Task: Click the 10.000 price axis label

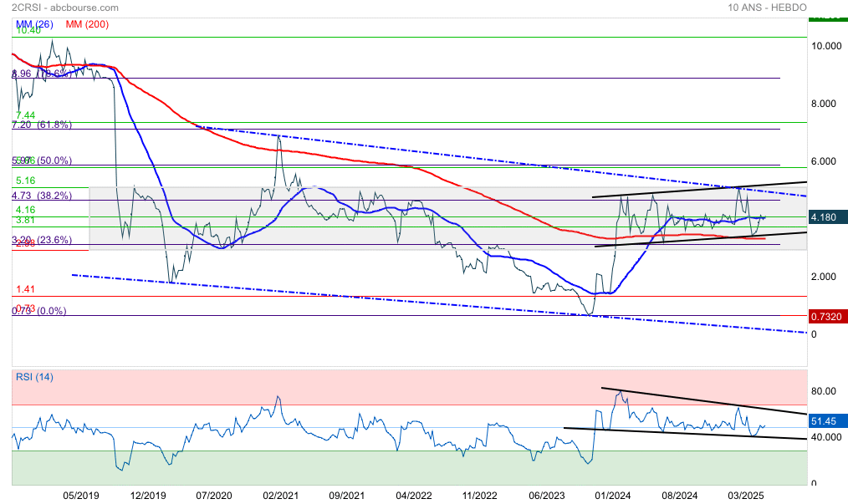Action: click(x=826, y=46)
